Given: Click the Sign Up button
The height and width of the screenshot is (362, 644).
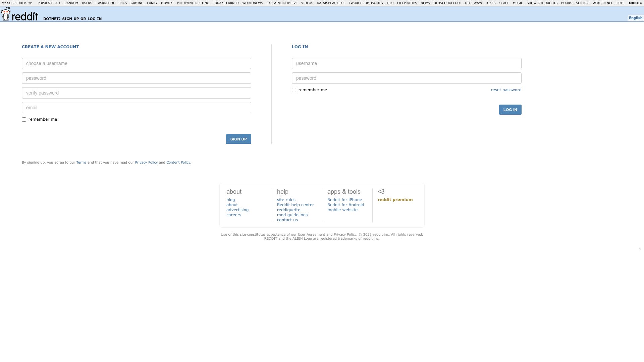Looking at the screenshot, I should (238, 139).
